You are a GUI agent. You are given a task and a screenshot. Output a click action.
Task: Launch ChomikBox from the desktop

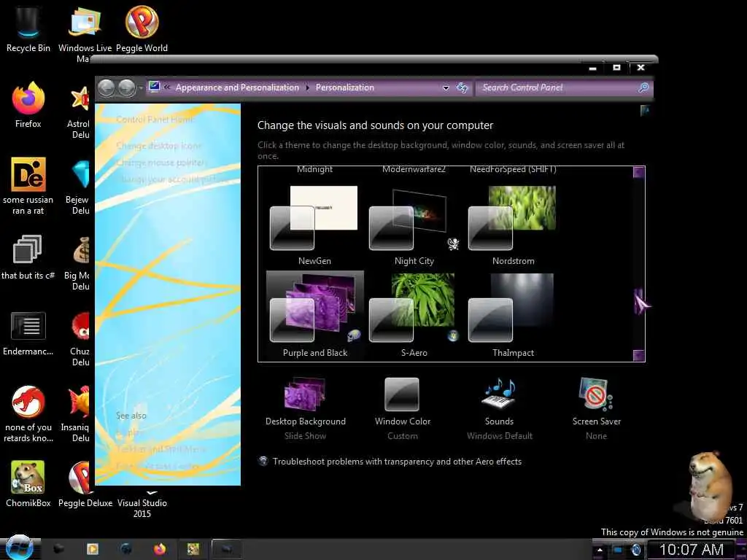pos(28,483)
